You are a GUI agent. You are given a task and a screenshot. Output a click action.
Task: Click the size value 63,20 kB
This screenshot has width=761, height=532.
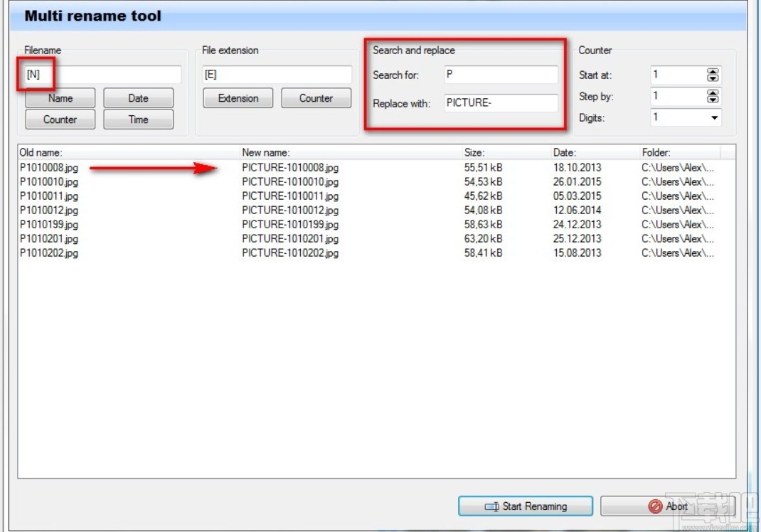point(484,239)
